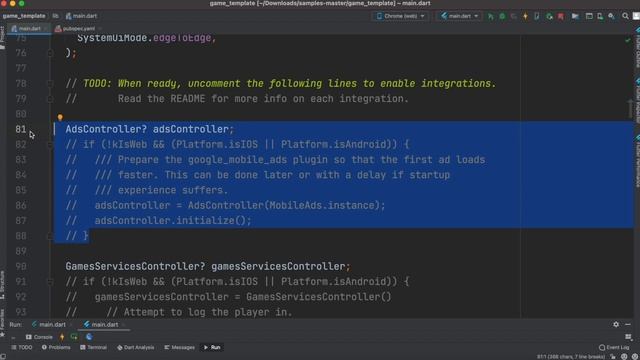Select first main.dart Run tab
The image size is (640, 360).
coord(49,325)
